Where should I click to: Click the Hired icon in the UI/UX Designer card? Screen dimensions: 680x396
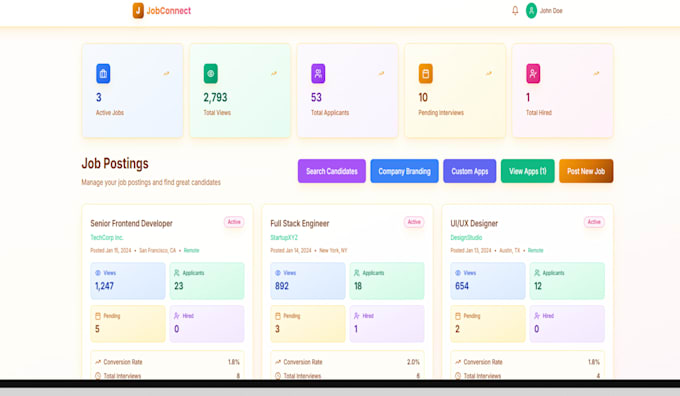coord(537,316)
